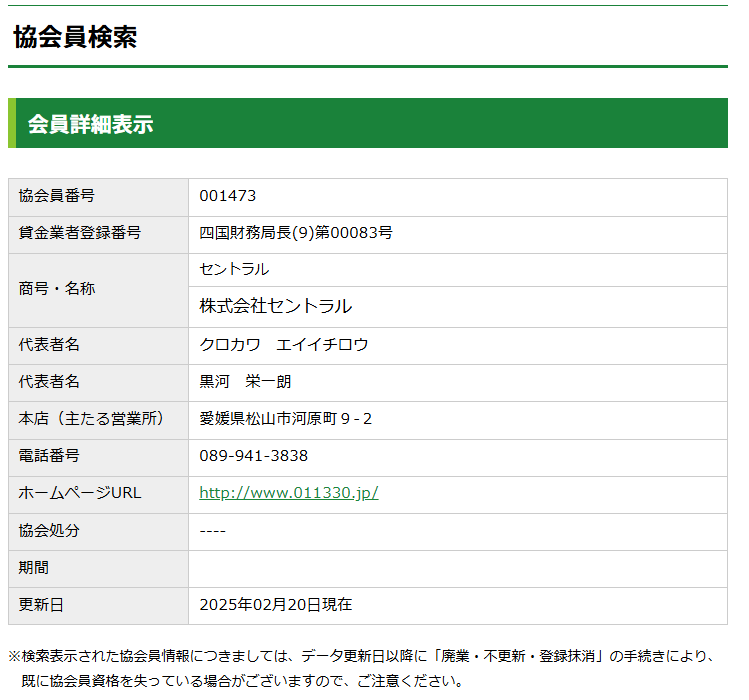The height and width of the screenshot is (700, 749).
Task: Click the 貸金業者登録番号 label cell
Action: coord(80,233)
